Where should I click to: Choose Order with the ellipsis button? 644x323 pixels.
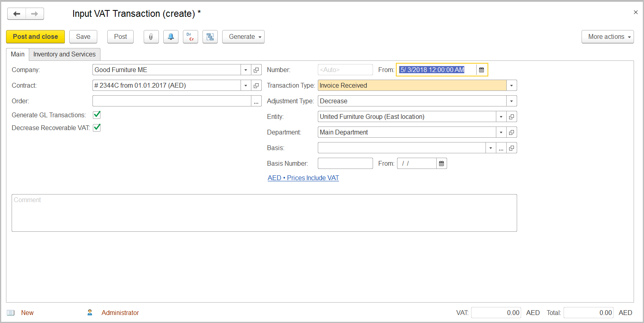(256, 101)
